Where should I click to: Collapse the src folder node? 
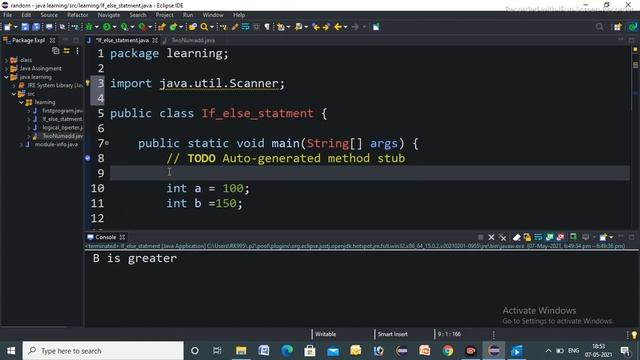click(x=14, y=94)
